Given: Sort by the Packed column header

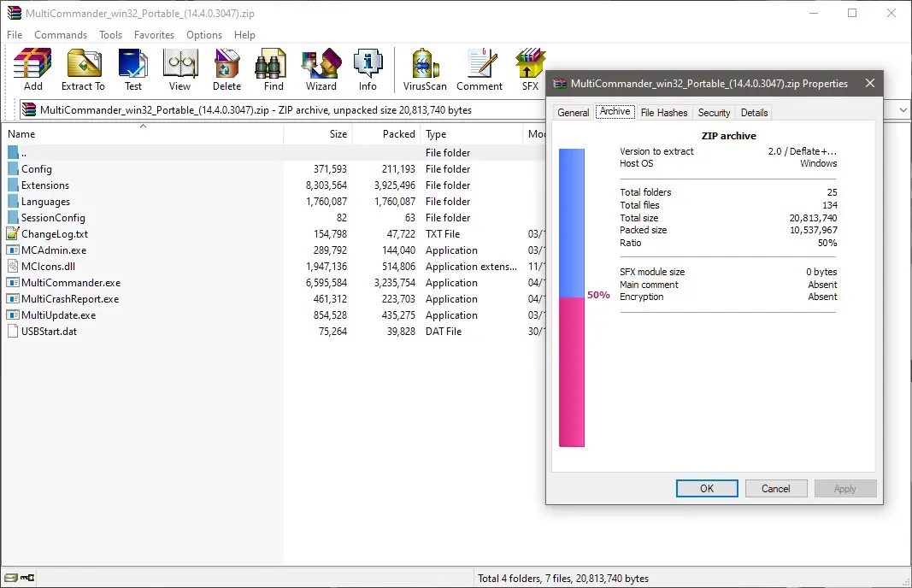Looking at the screenshot, I should click(386, 134).
